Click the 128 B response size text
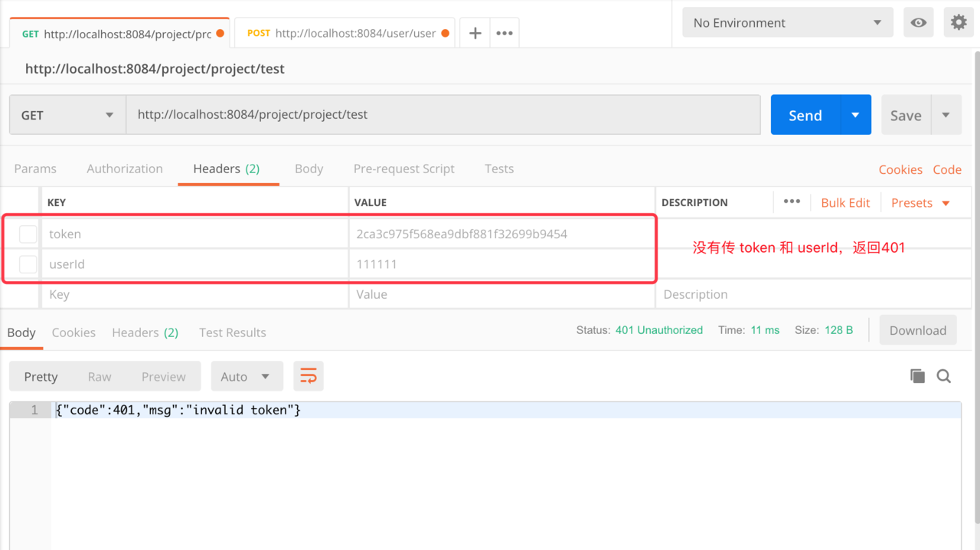Screen dimensions: 980x550 [x=838, y=330]
